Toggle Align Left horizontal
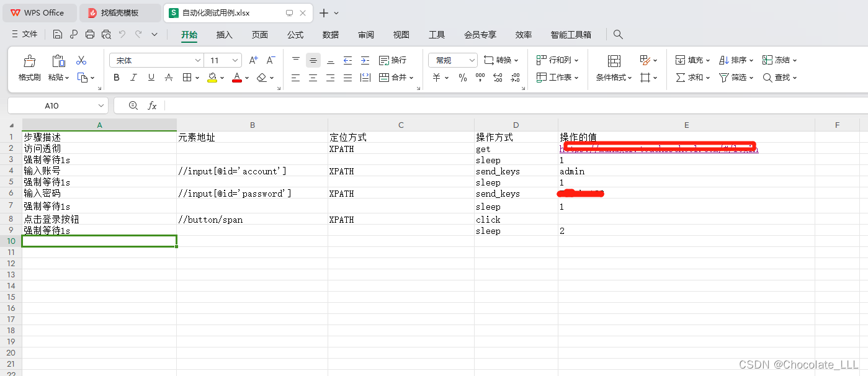 coord(296,78)
